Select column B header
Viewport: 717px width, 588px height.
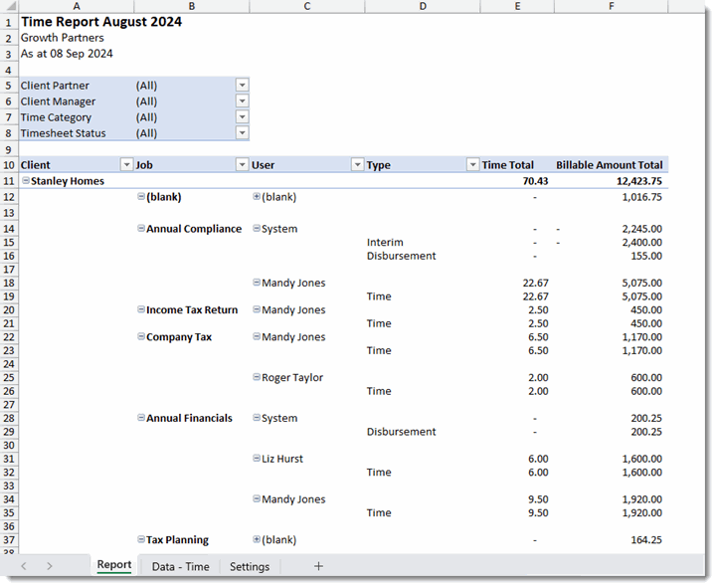pyautogui.click(x=192, y=6)
